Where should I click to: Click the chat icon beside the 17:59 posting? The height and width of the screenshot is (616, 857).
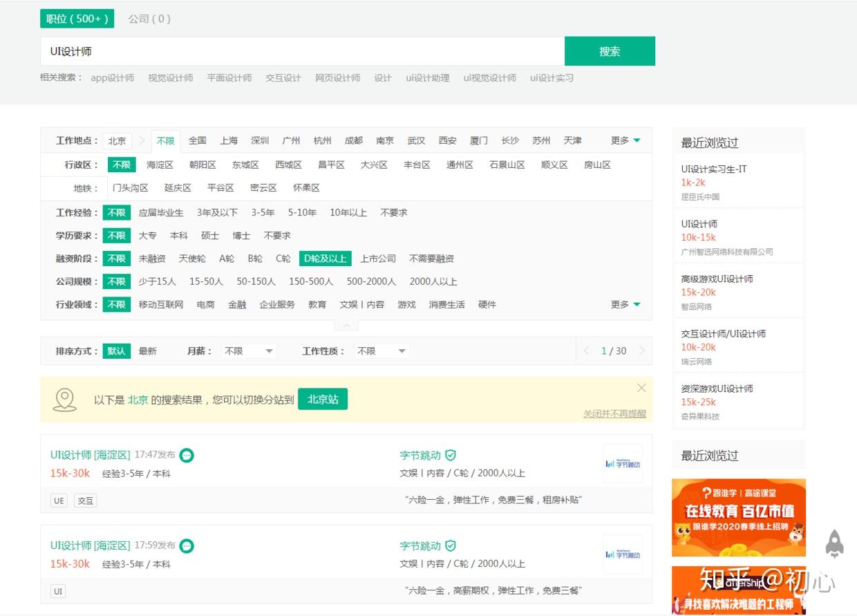187,546
